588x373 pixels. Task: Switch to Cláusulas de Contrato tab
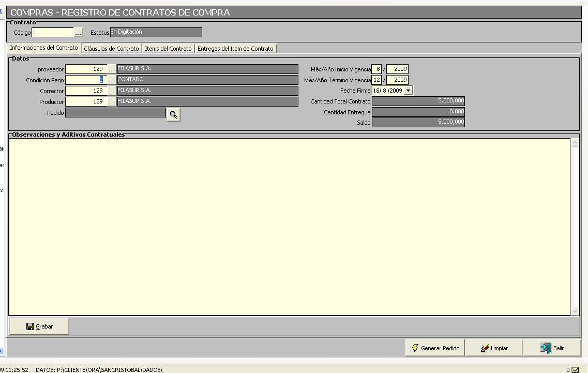click(x=111, y=49)
